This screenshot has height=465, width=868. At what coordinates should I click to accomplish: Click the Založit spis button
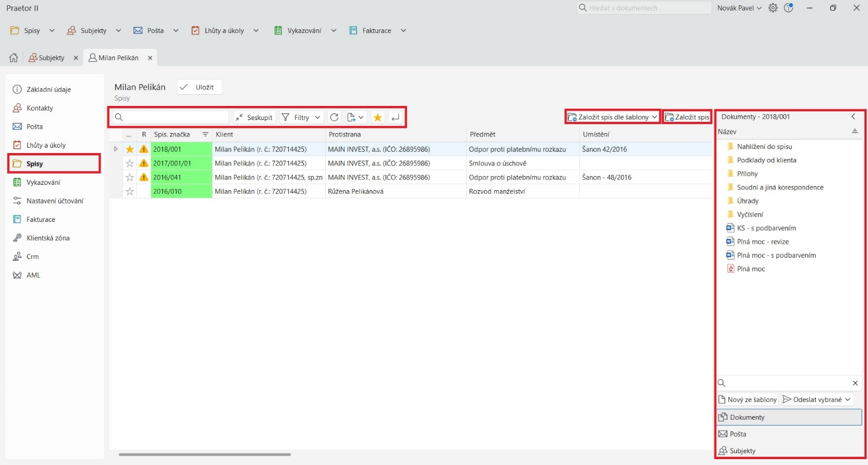pyautogui.click(x=686, y=117)
